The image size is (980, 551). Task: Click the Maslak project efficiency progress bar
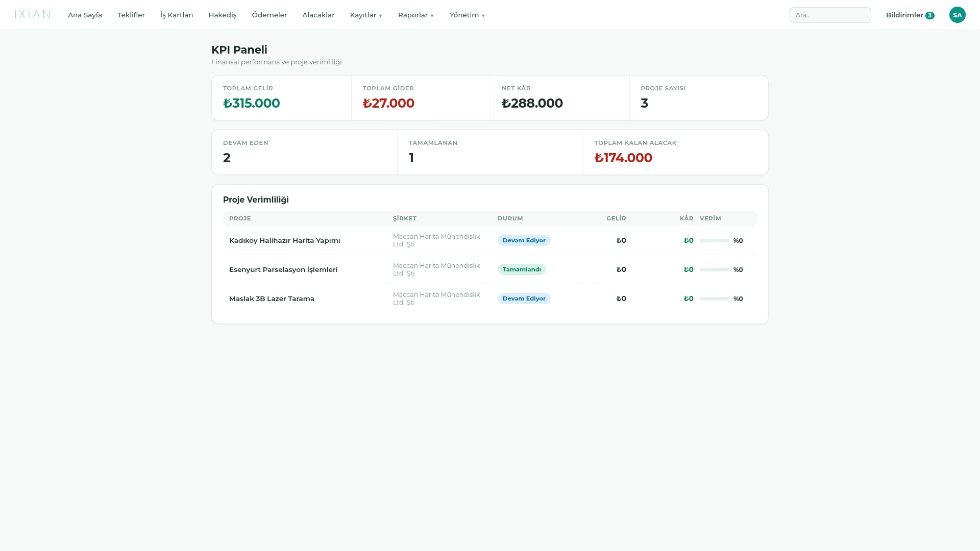pyautogui.click(x=714, y=298)
